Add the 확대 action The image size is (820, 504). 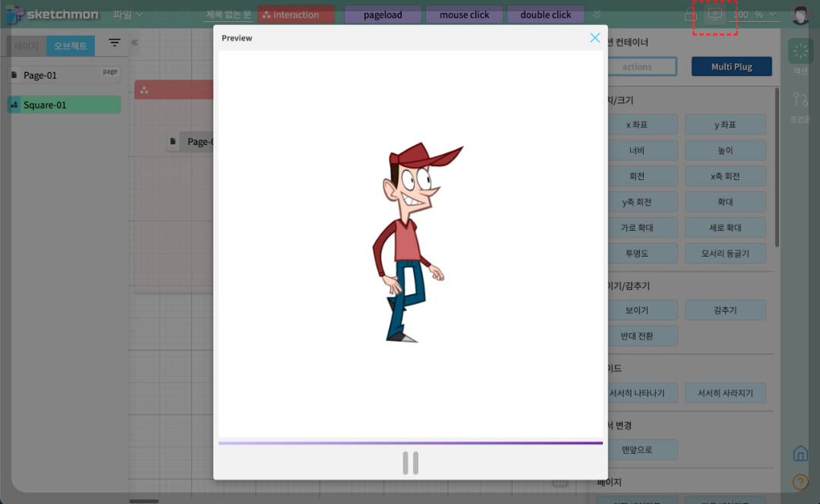725,201
